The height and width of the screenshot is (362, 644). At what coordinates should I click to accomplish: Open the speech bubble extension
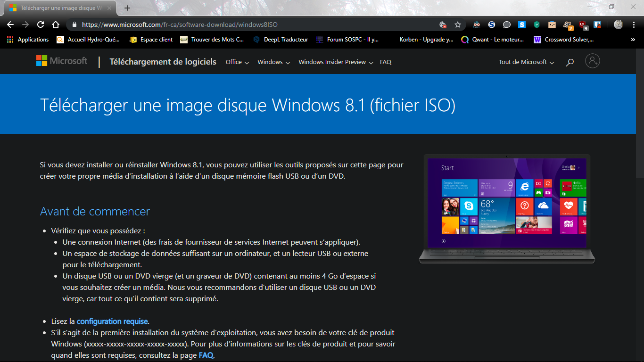pos(507,25)
